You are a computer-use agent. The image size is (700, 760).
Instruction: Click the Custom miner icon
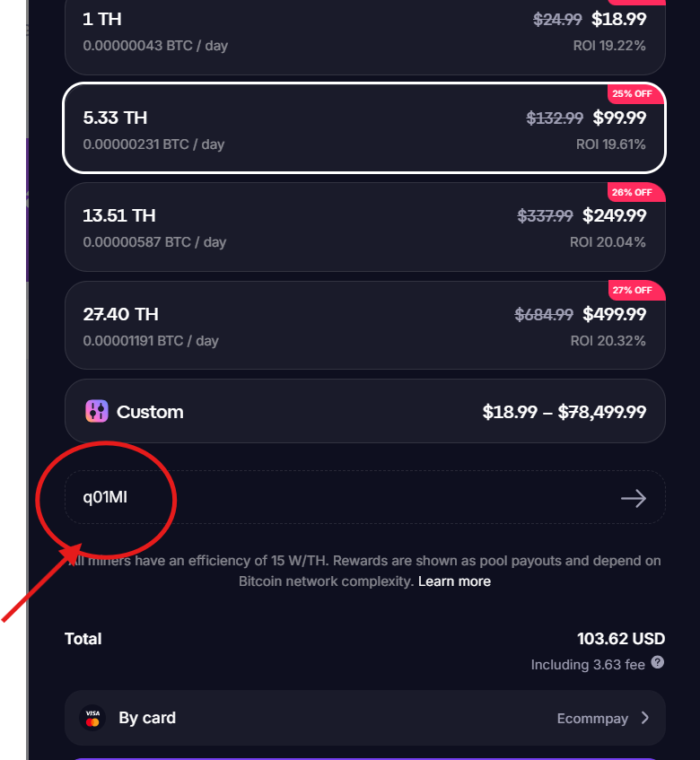[97, 411]
